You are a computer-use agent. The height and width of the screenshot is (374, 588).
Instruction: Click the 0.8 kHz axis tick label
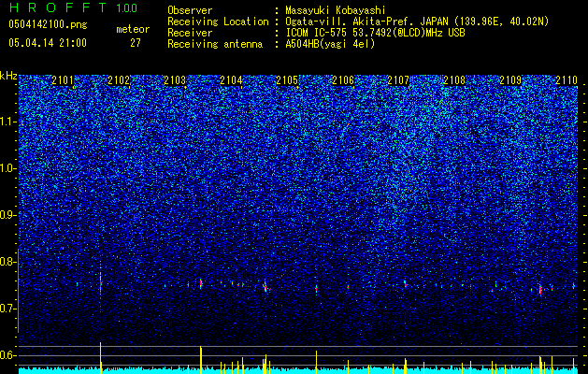click(x=7, y=262)
